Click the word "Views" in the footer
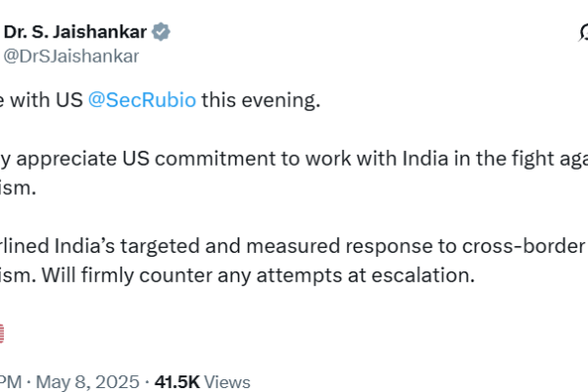The height and width of the screenshot is (392, 588). tap(228, 381)
